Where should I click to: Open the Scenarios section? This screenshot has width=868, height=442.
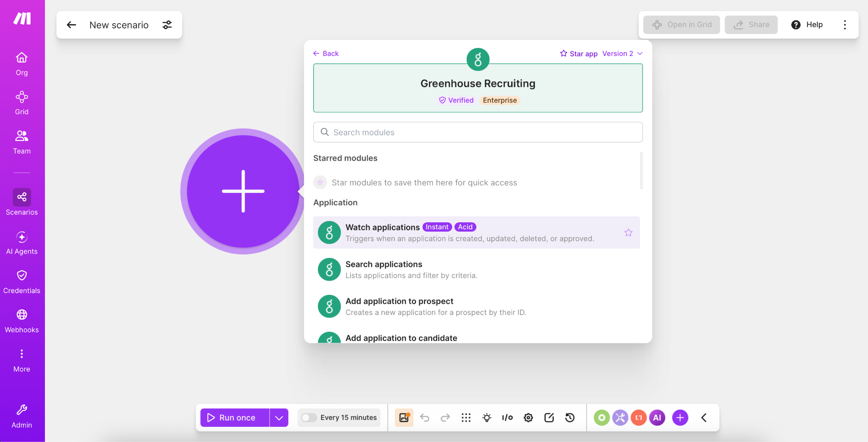click(x=22, y=202)
